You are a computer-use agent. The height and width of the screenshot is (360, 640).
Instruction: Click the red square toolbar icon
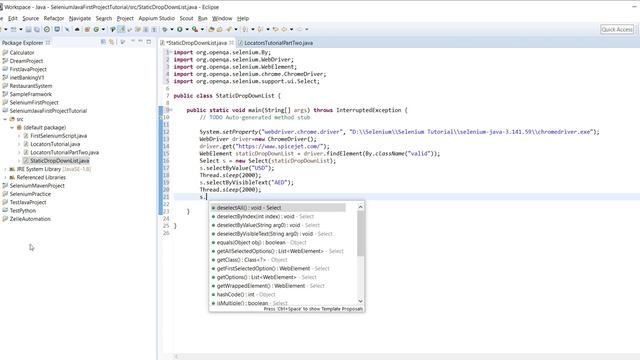coord(87,29)
